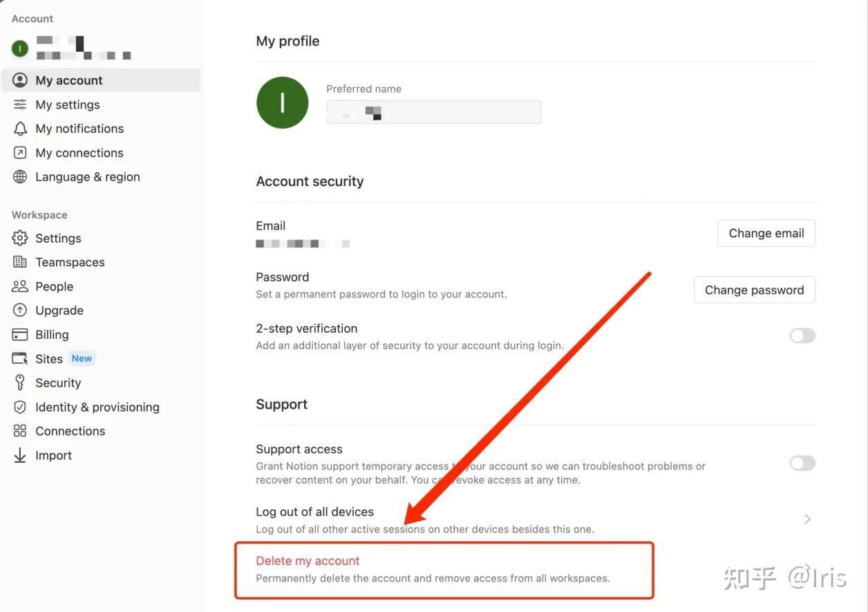Open My connections in the sidebar

click(79, 153)
